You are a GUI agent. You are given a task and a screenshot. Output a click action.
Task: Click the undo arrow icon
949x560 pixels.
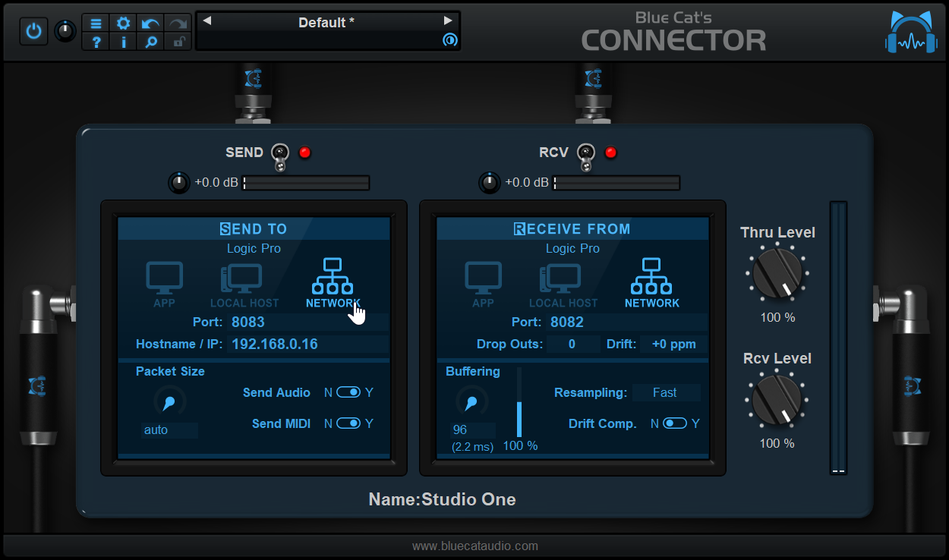(x=150, y=23)
